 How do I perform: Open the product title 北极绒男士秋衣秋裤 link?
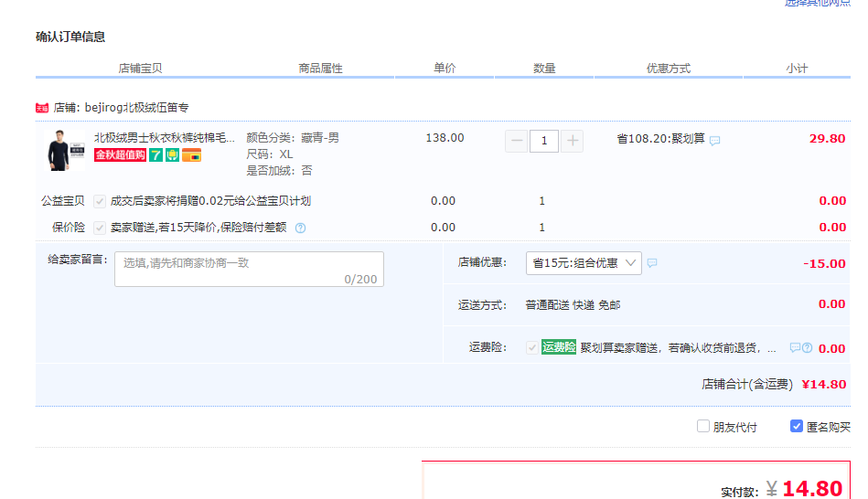click(164, 138)
